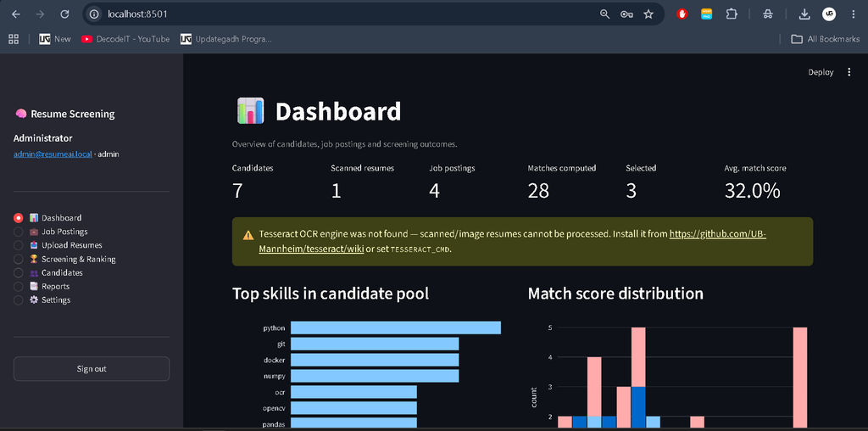Click the Top skills in candidate pool heading

[x=331, y=294]
